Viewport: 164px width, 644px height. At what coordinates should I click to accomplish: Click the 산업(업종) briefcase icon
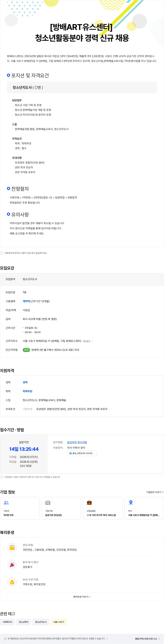tap(89, 503)
